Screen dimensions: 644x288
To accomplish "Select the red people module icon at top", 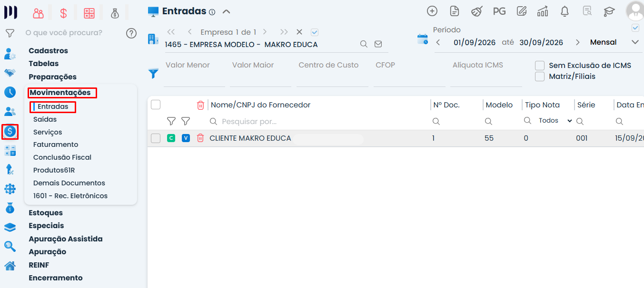I will click(x=38, y=13).
